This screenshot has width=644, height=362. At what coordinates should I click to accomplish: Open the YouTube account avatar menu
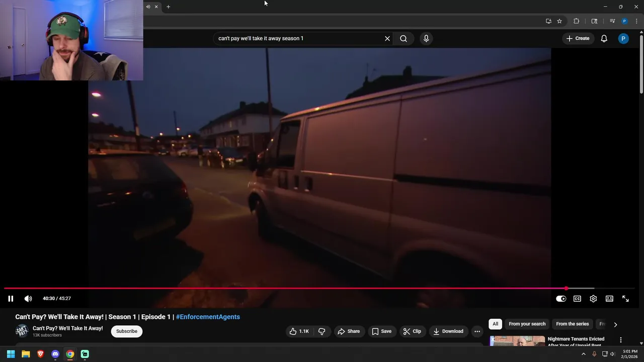tap(623, 38)
